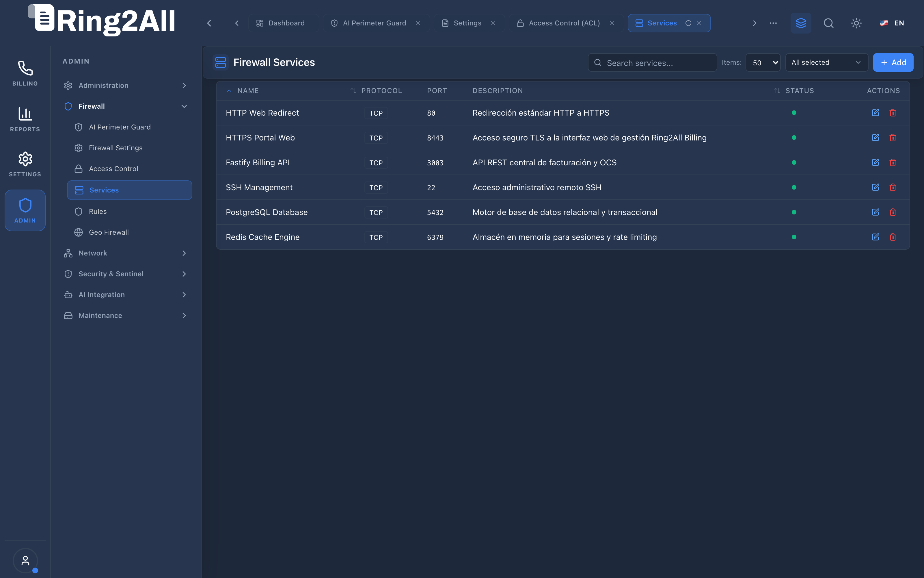Collapse the Firewall menu group

(126, 106)
